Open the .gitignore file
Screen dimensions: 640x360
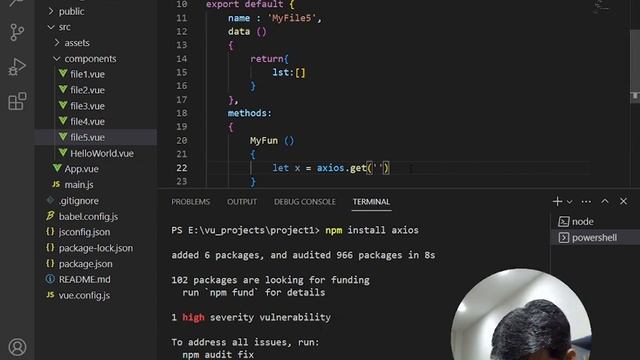(x=79, y=200)
